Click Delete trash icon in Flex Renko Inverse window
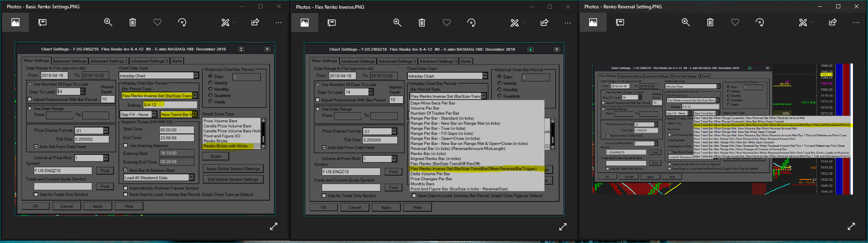The height and width of the screenshot is (243, 868). click(x=422, y=23)
